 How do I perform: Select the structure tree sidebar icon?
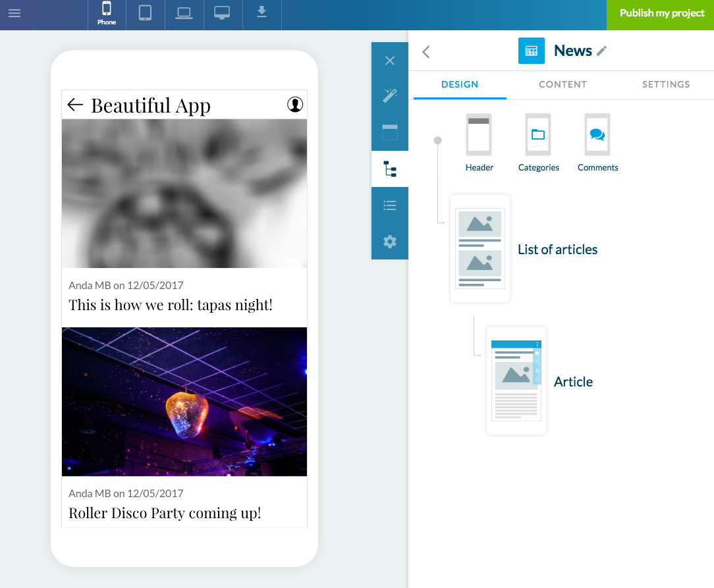[390, 169]
